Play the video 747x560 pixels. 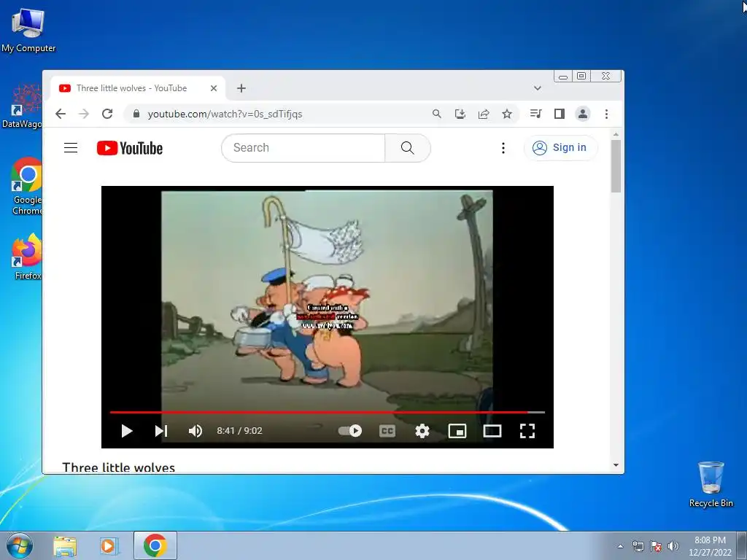[x=127, y=431]
